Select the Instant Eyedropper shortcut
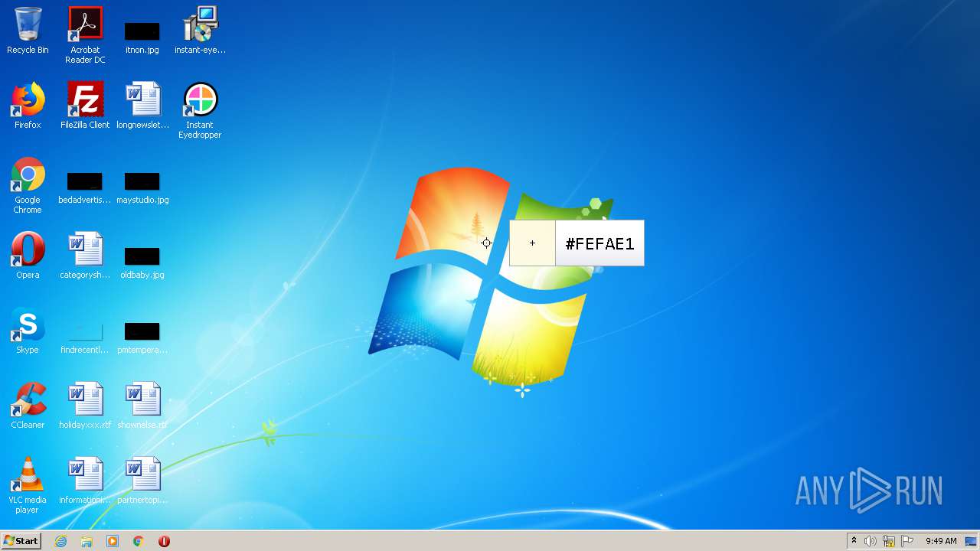Image resolution: width=980 pixels, height=551 pixels. (200, 110)
